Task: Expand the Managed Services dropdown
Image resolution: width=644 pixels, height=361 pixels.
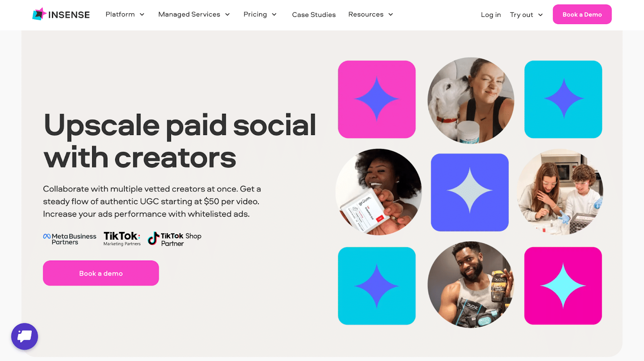Action: pyautogui.click(x=194, y=14)
